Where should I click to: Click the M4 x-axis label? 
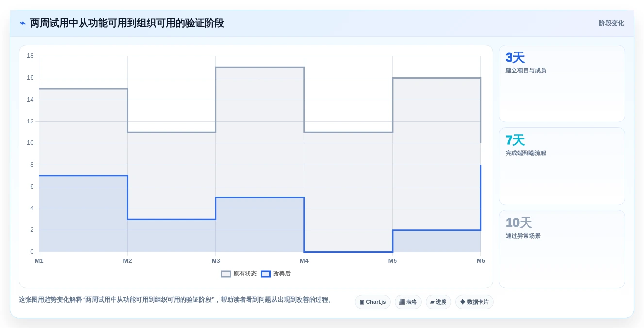pyautogui.click(x=304, y=261)
